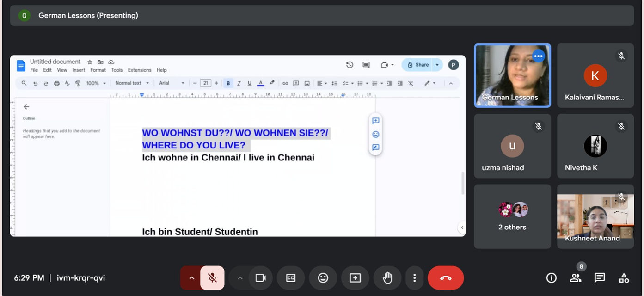Open the Normal text style dropdown
The width and height of the screenshot is (644, 296).
click(x=132, y=83)
